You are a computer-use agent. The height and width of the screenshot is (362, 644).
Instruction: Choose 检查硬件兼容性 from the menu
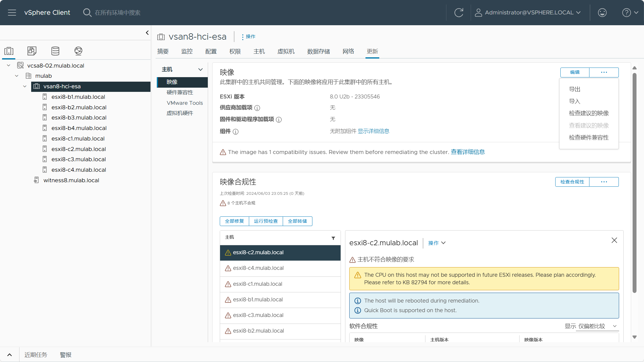[x=589, y=137]
